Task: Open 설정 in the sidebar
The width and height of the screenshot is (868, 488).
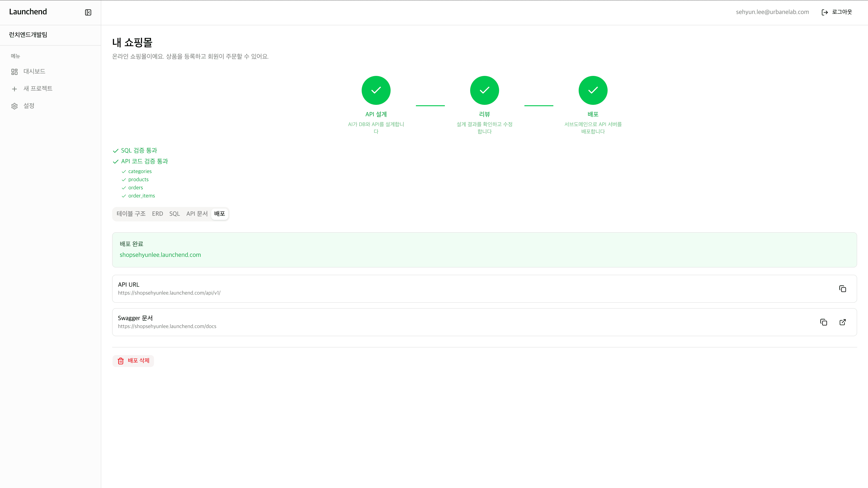Action: (51, 106)
